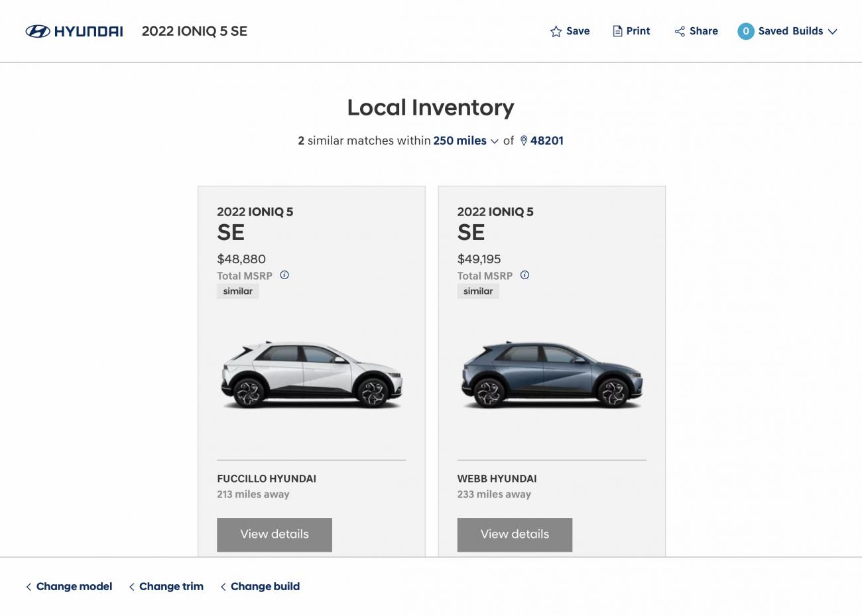Click info icon beside $49,195 Total MSRP
Screen dimensions: 862x616
point(524,275)
